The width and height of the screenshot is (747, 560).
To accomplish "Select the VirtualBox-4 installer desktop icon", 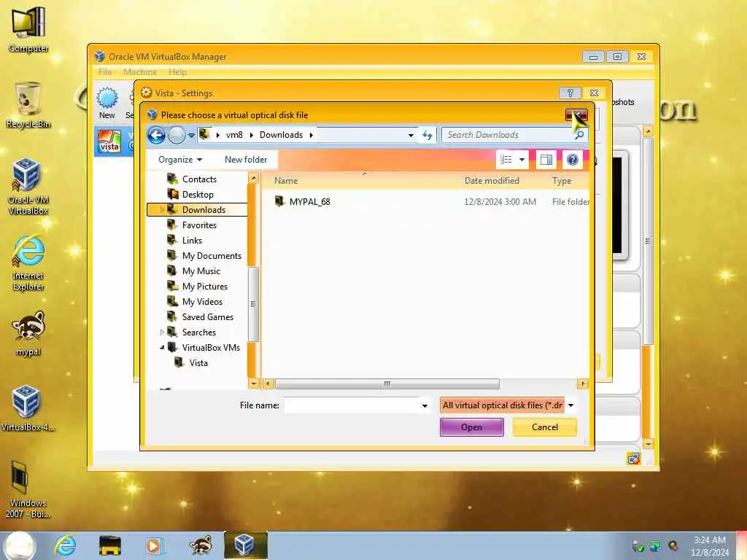I will point(28,408).
